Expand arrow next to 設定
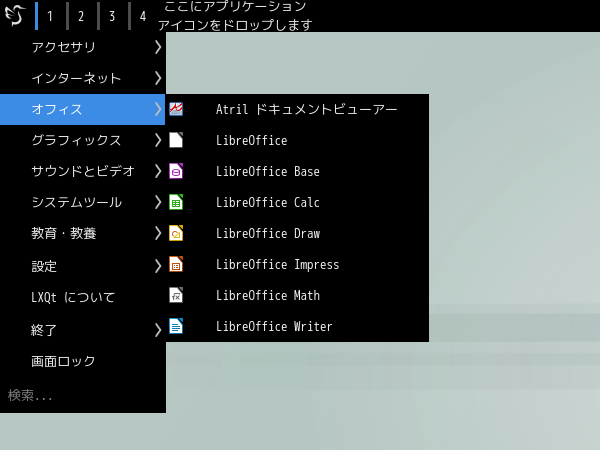 click(x=158, y=266)
